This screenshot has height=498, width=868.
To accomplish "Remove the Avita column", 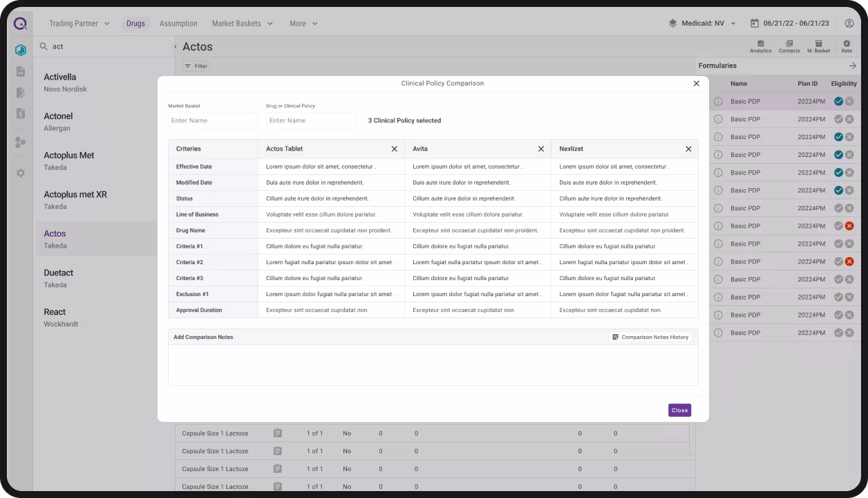I will click(540, 149).
